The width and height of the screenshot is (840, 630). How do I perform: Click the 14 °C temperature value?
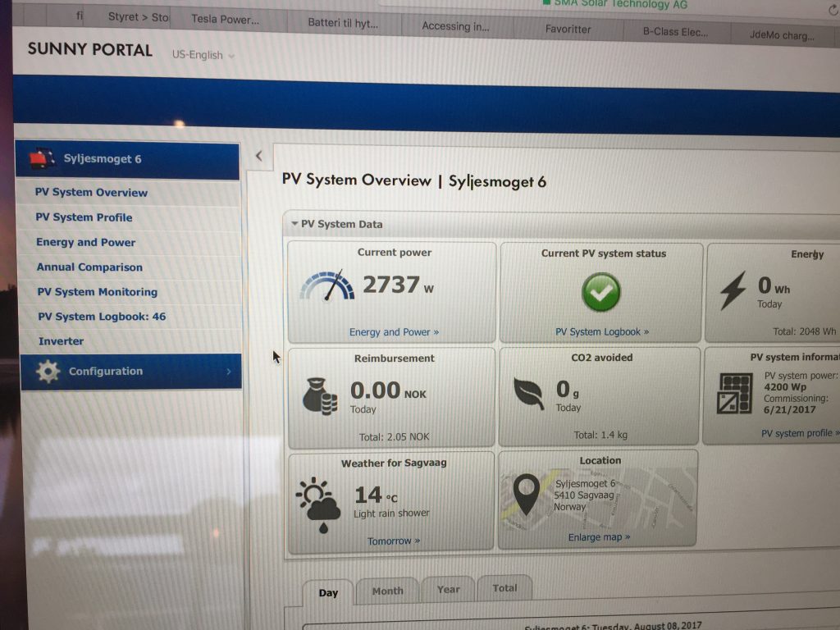(x=376, y=495)
